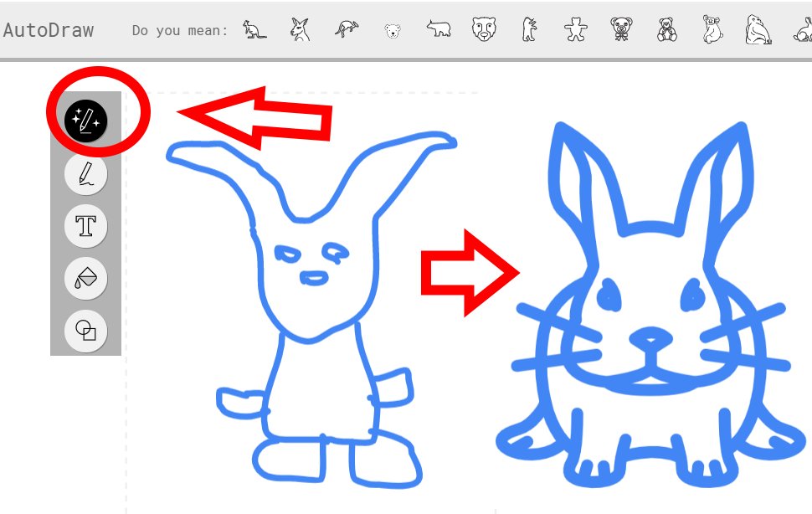Select the freehand Draw pencil tool
The width and height of the screenshot is (812, 514).
click(x=85, y=173)
